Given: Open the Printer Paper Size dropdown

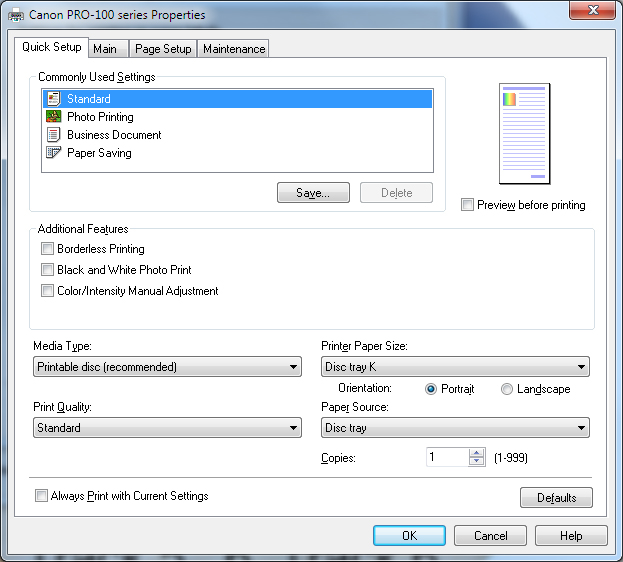Looking at the screenshot, I should pos(455,366).
